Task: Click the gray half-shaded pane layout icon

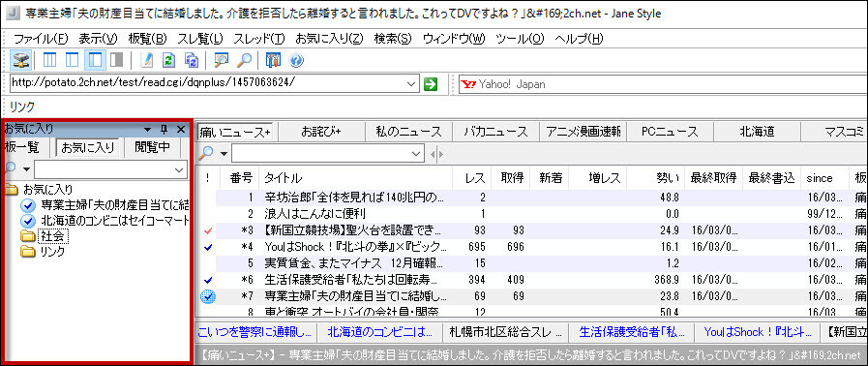Action: [116, 60]
